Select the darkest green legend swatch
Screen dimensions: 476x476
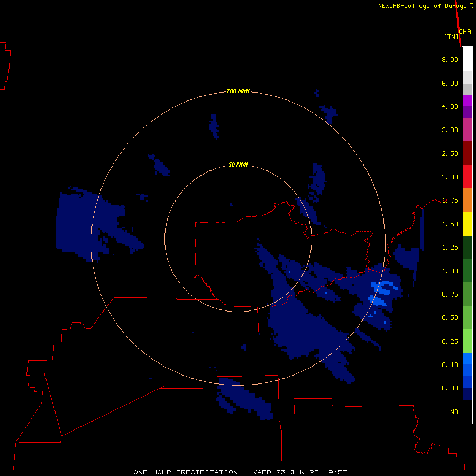(x=467, y=248)
